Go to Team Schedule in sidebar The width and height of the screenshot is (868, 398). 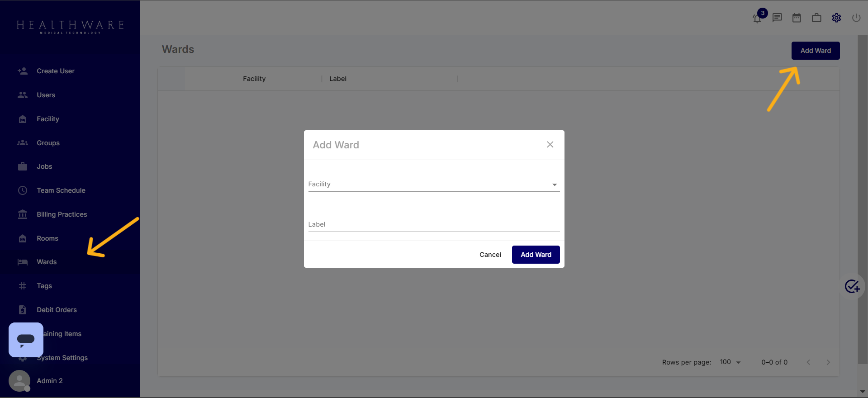(61, 190)
